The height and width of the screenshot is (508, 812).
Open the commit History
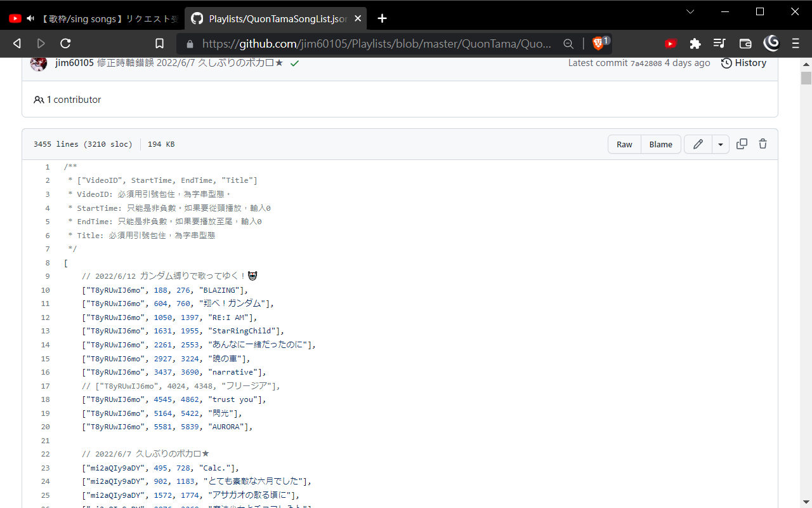tap(743, 63)
